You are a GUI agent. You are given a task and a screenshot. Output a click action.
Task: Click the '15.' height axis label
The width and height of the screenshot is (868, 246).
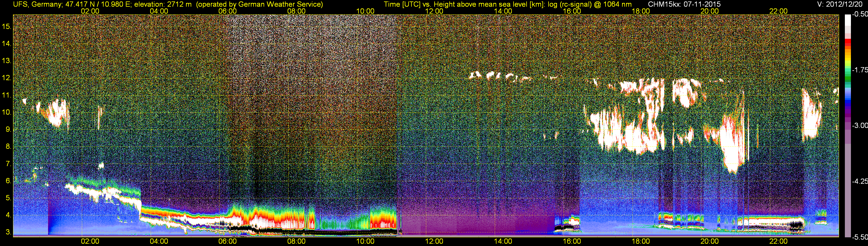7,26
